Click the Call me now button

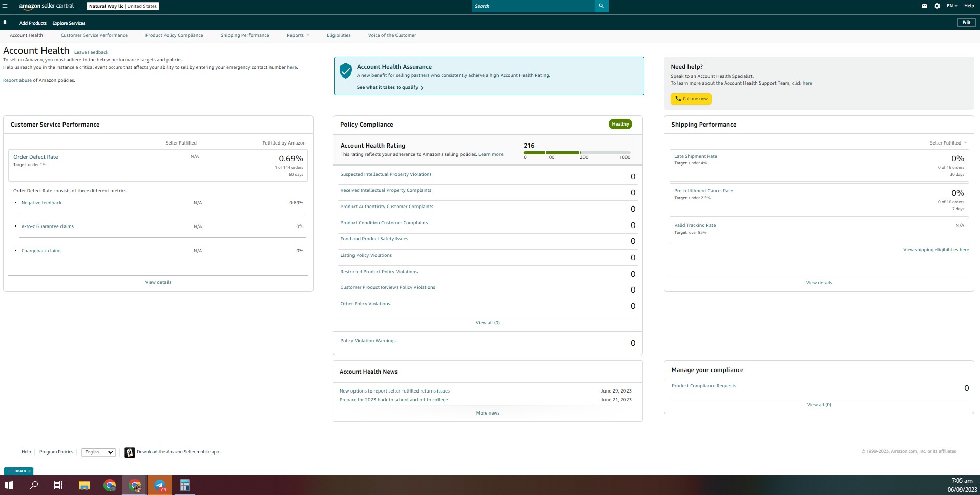[x=691, y=99]
